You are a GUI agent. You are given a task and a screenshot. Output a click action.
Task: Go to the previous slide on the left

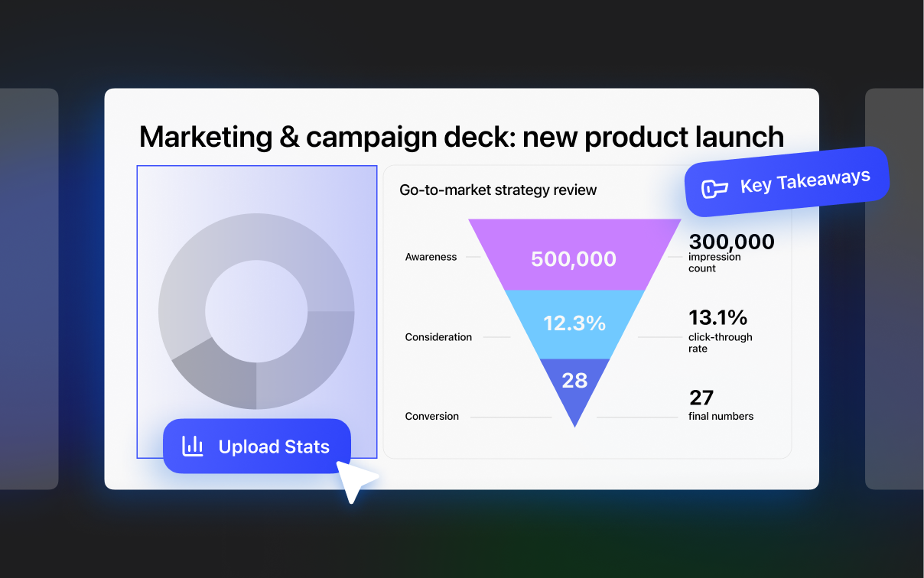tap(29, 289)
